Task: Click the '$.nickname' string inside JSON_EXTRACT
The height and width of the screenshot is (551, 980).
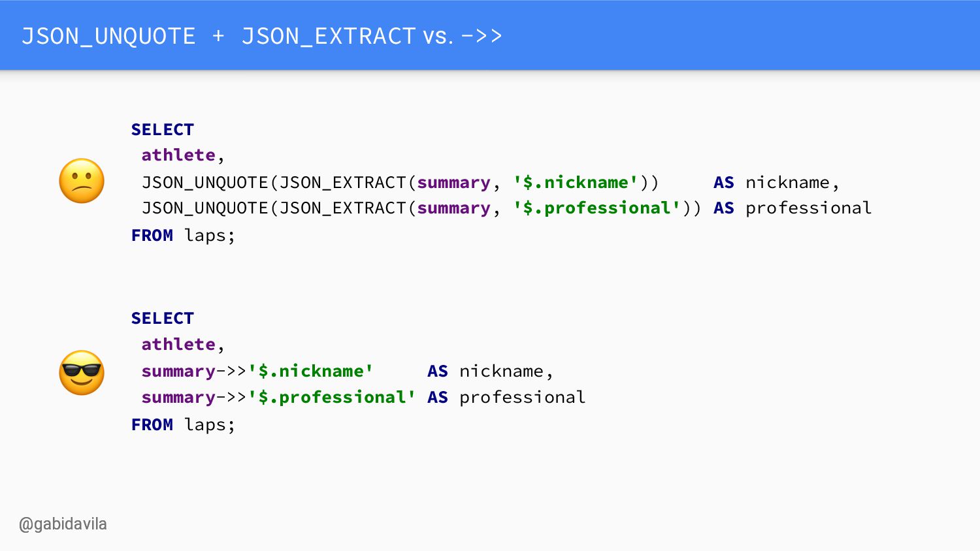Action: [576, 182]
